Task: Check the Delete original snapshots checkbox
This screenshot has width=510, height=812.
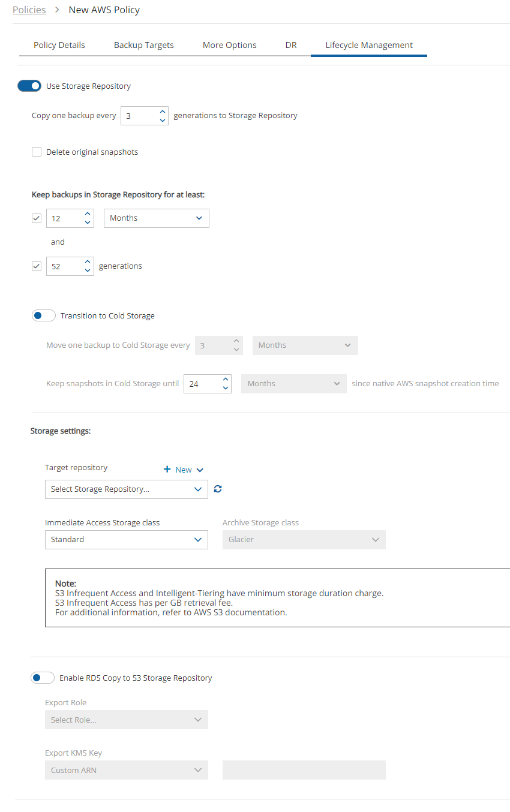Action: click(x=37, y=152)
